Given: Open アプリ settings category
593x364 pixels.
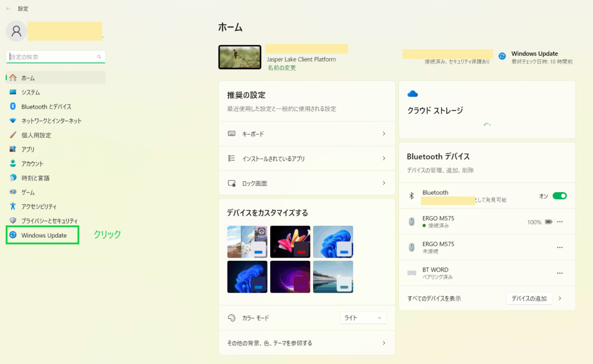Looking at the screenshot, I should point(56,149).
